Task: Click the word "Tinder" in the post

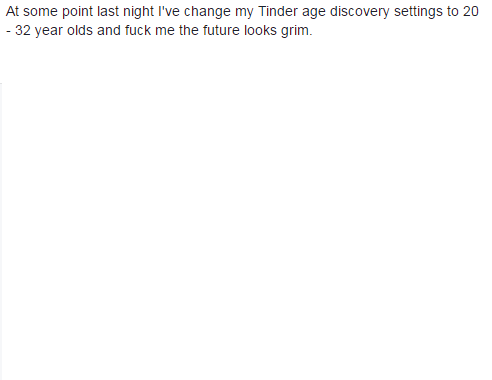Action: click(278, 11)
